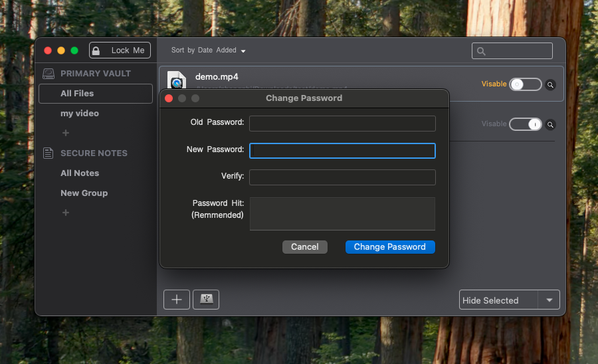Select All Files in the sidebar
This screenshot has width=598, height=364.
pos(96,94)
